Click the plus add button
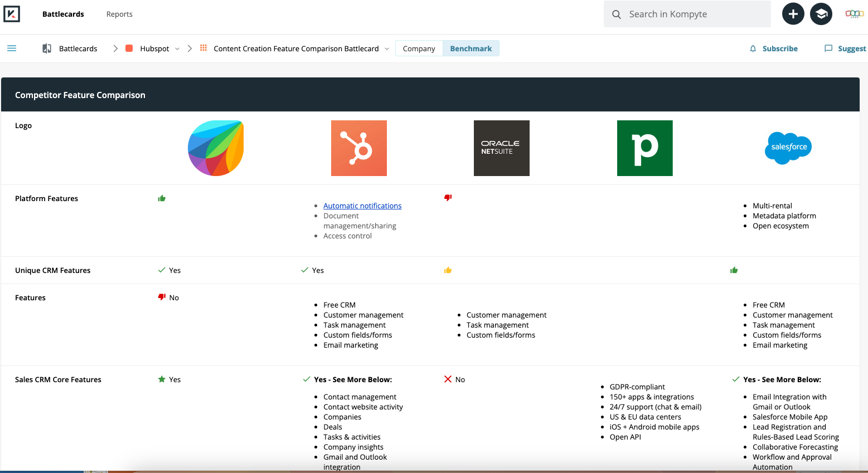This screenshot has height=473, width=868. point(793,14)
